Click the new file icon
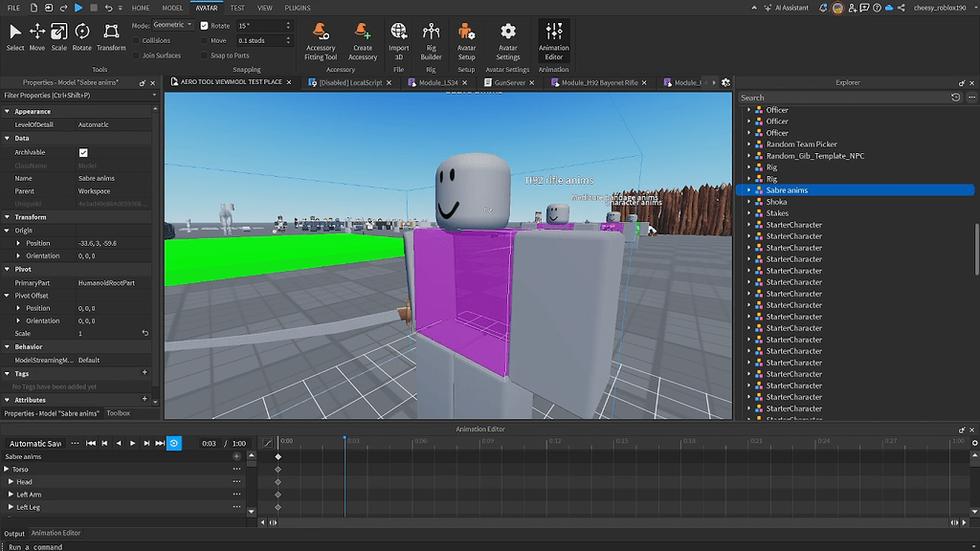Viewport: 980px width, 551px height. pyautogui.click(x=33, y=8)
